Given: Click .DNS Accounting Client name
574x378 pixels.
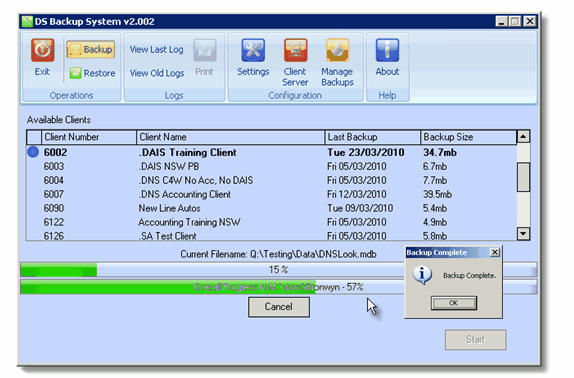Looking at the screenshot, I should pos(185,194).
